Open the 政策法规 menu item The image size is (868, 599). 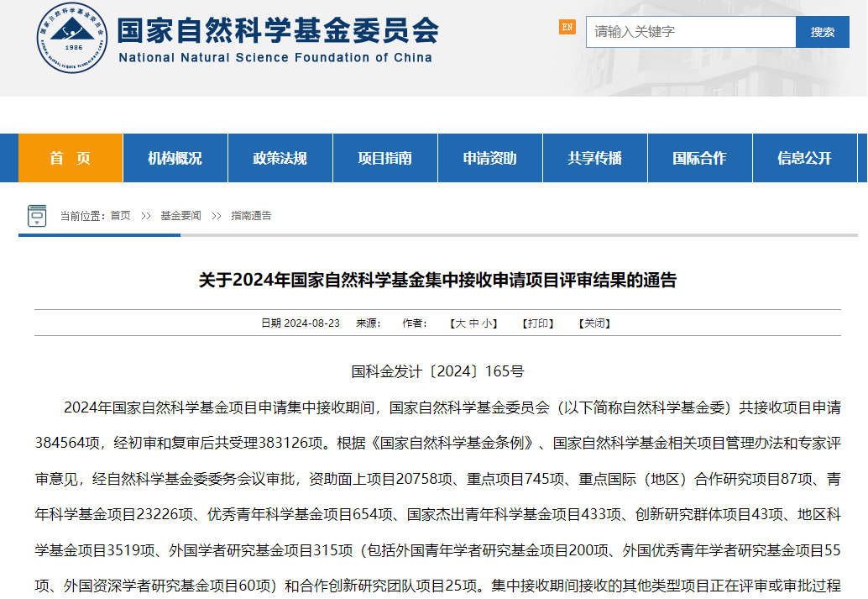coord(280,158)
